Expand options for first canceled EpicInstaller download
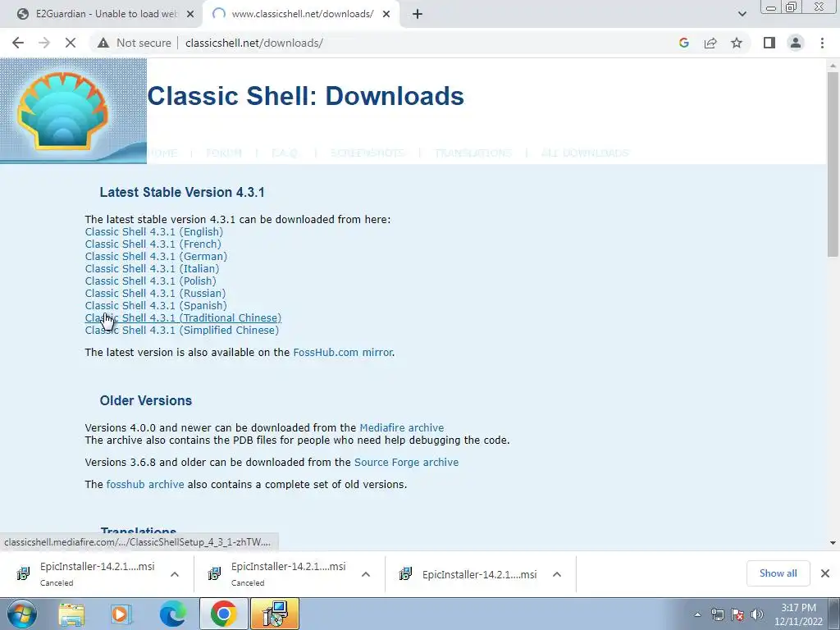 click(x=175, y=574)
